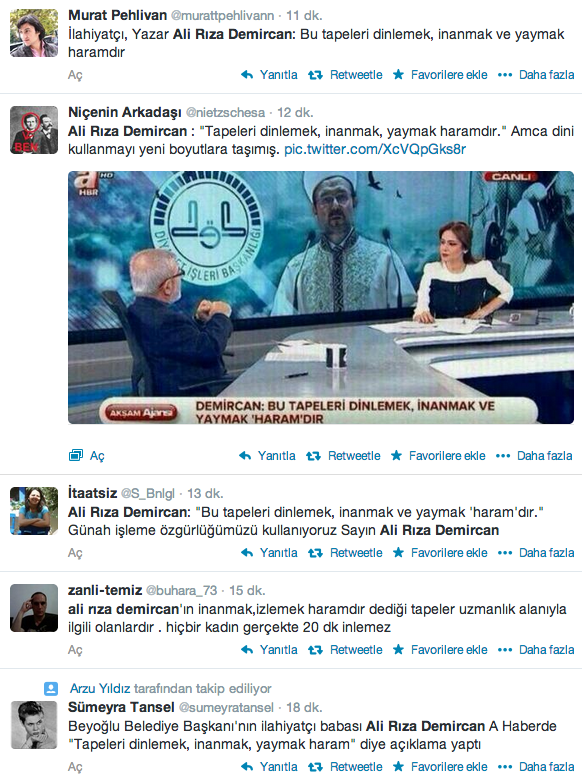The image size is (582, 783).
Task: Click bold Ali Rıza Demircan in Murat's tweet
Action: (232, 34)
